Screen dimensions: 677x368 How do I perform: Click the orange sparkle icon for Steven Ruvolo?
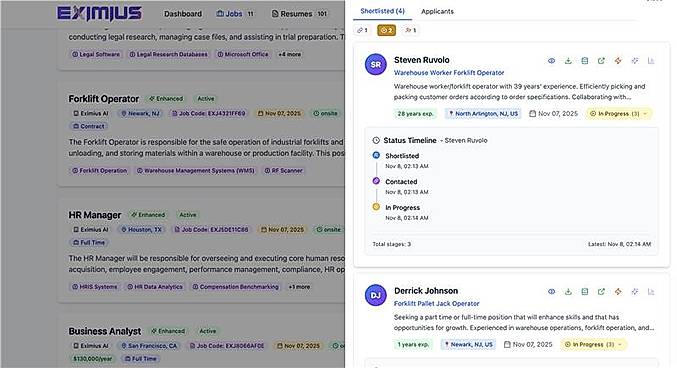[618, 61]
